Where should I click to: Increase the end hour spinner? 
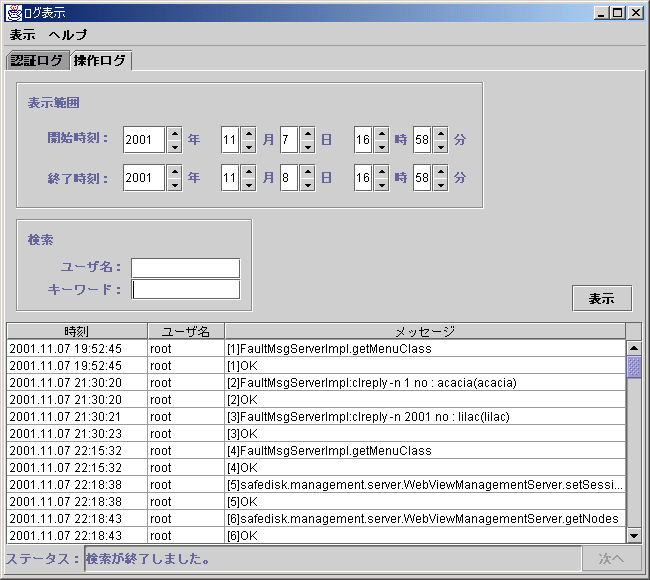click(x=381, y=172)
